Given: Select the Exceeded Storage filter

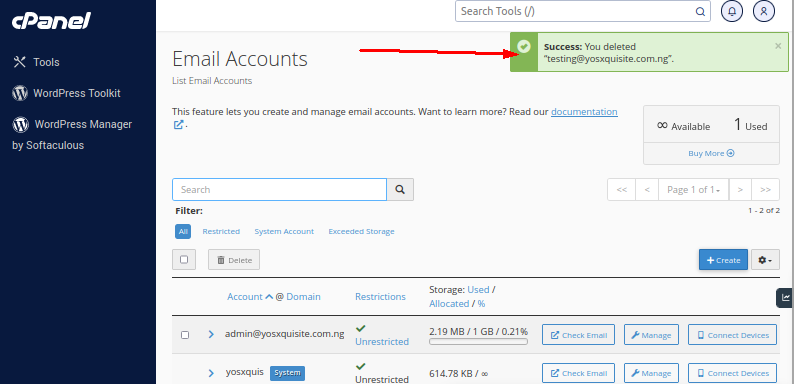Looking at the screenshot, I should pyautogui.click(x=361, y=232).
